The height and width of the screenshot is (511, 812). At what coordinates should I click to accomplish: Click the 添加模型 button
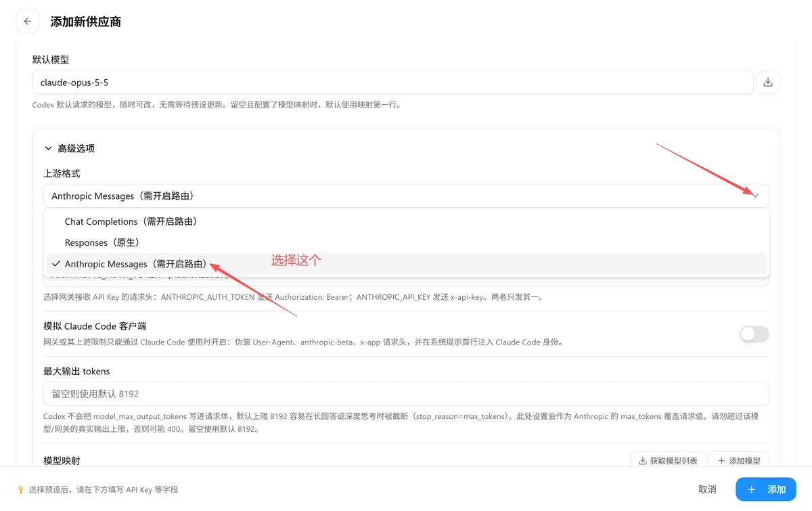click(x=738, y=461)
